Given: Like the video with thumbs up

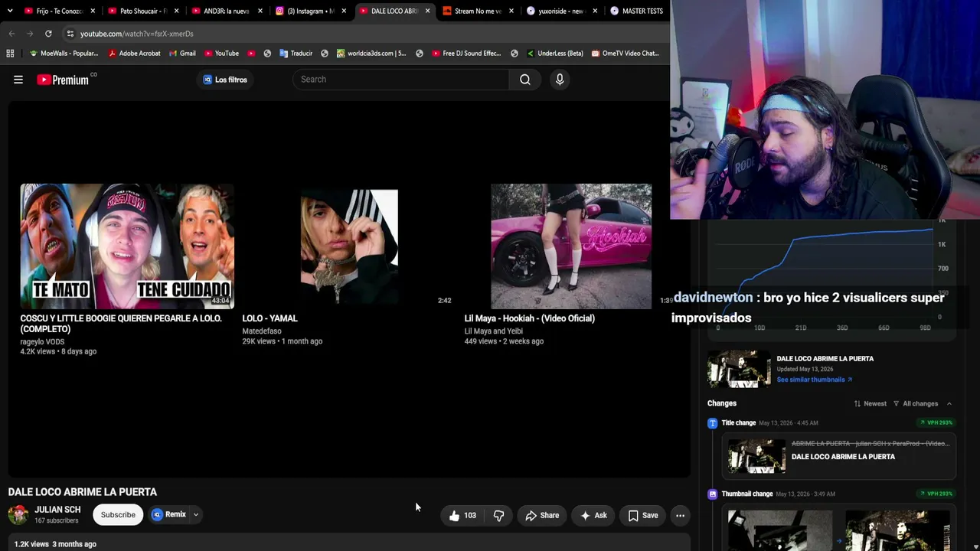Looking at the screenshot, I should [462, 516].
